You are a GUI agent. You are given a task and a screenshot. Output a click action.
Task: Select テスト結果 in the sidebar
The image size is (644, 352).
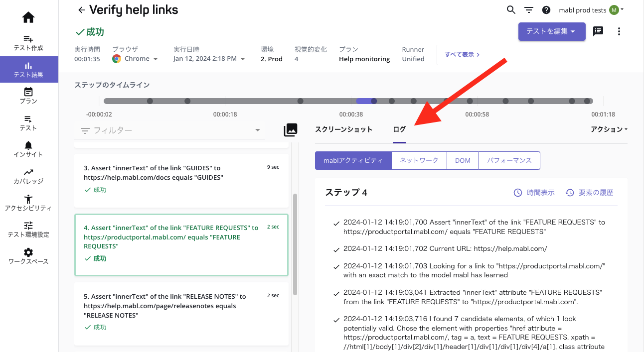[x=28, y=70]
